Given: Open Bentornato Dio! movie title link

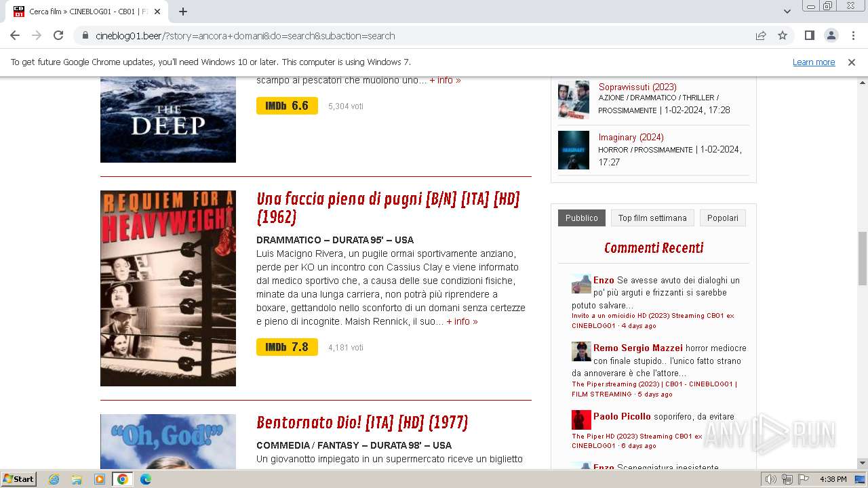Looking at the screenshot, I should [362, 422].
